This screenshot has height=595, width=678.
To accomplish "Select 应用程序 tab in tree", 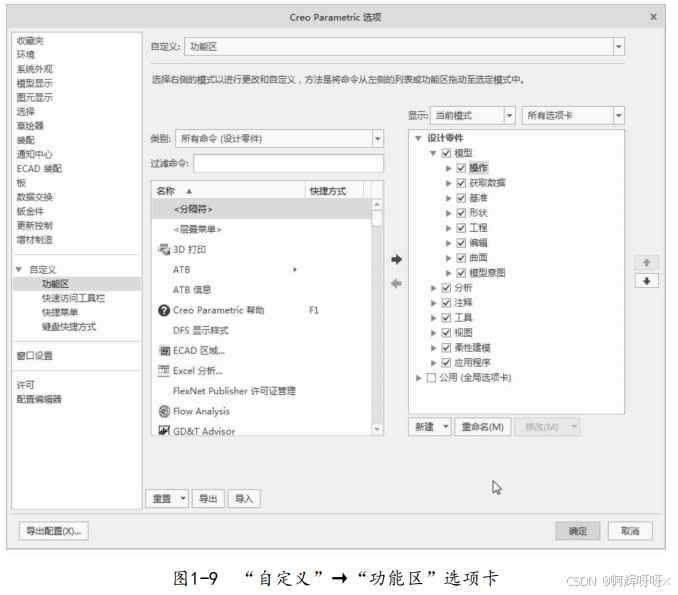I will [472, 363].
